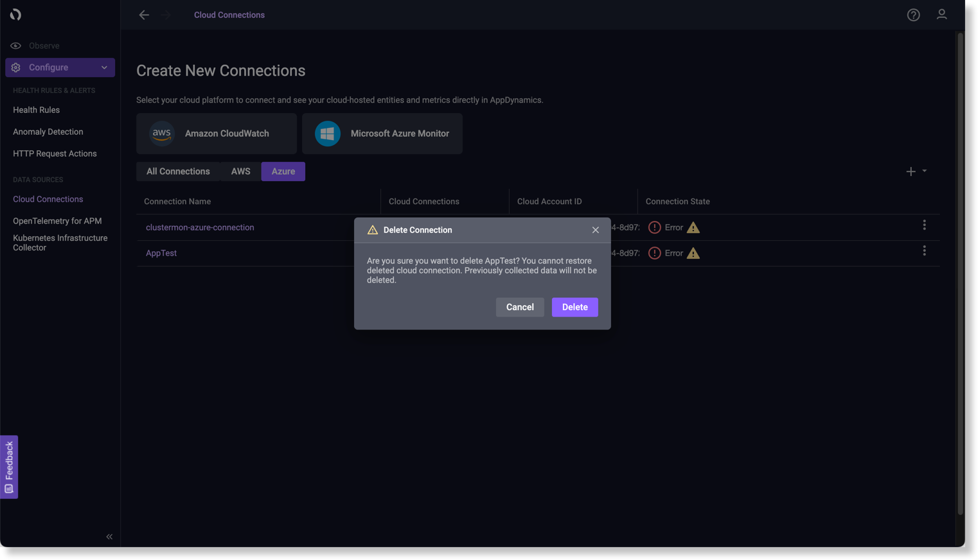Open HTTP Request Actions in sidebar
The width and height of the screenshot is (978, 560).
(55, 153)
